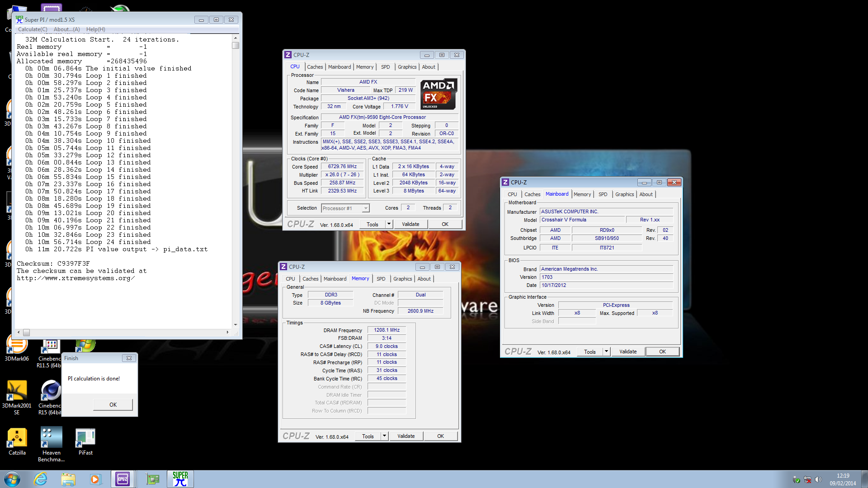Click OK in Finish dialog
The height and width of the screenshot is (488, 868).
tap(113, 404)
